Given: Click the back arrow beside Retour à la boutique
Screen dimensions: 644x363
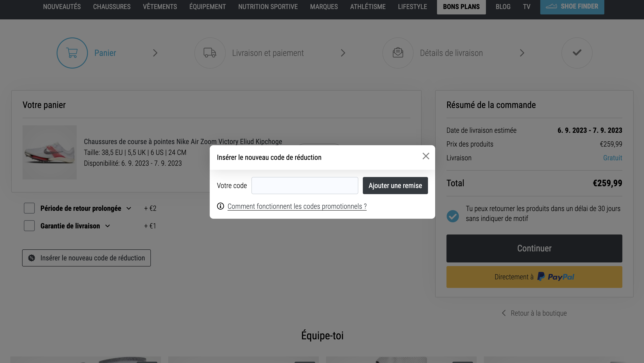Looking at the screenshot, I should point(504,313).
